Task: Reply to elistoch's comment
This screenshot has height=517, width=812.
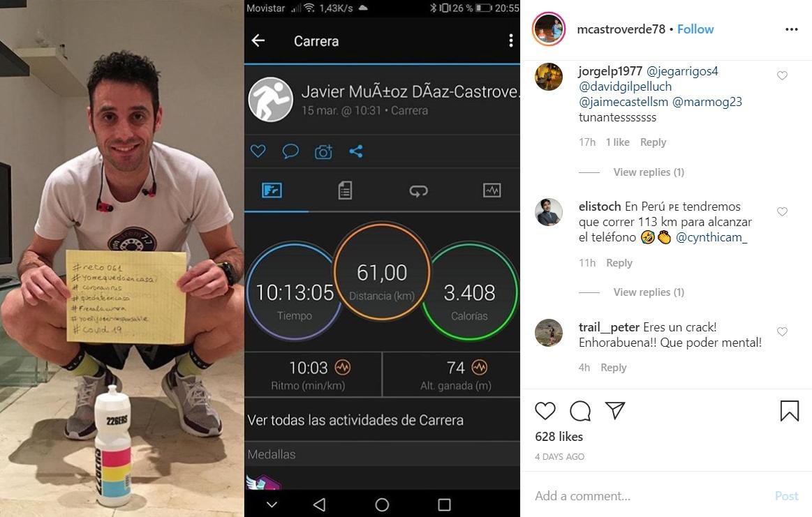Action: (x=619, y=263)
